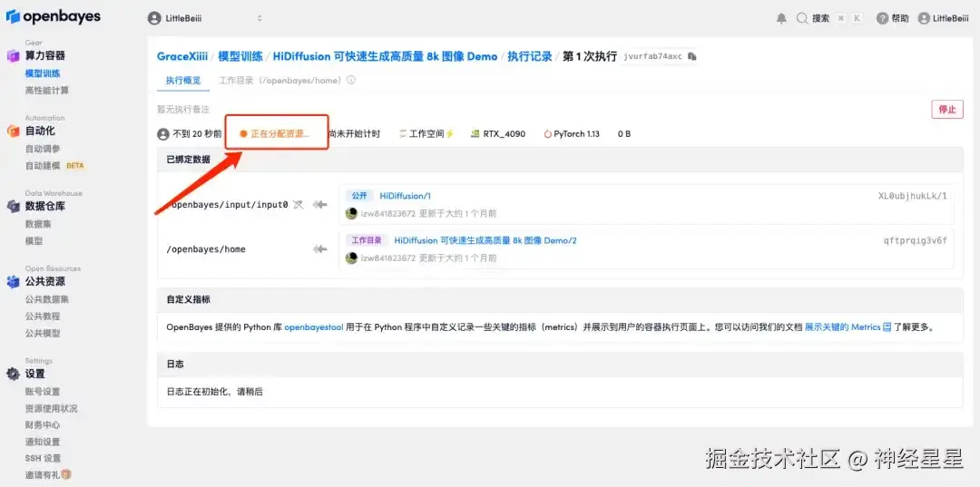
Task: Open 自动建模 BETA in the sidebar
Action: pos(54,166)
